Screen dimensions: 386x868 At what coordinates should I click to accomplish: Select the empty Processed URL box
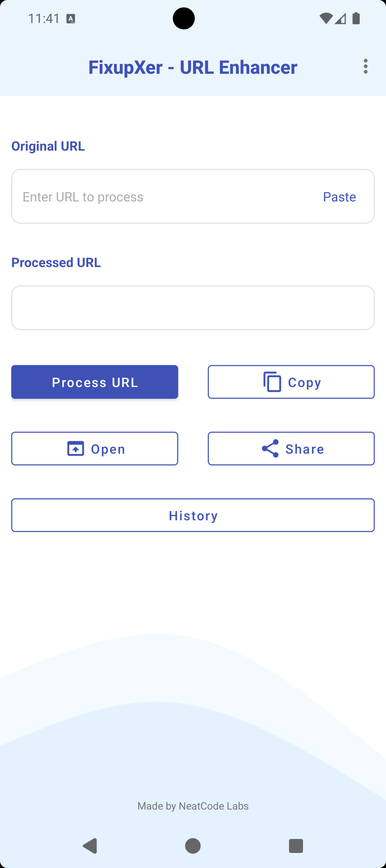pyautogui.click(x=193, y=307)
